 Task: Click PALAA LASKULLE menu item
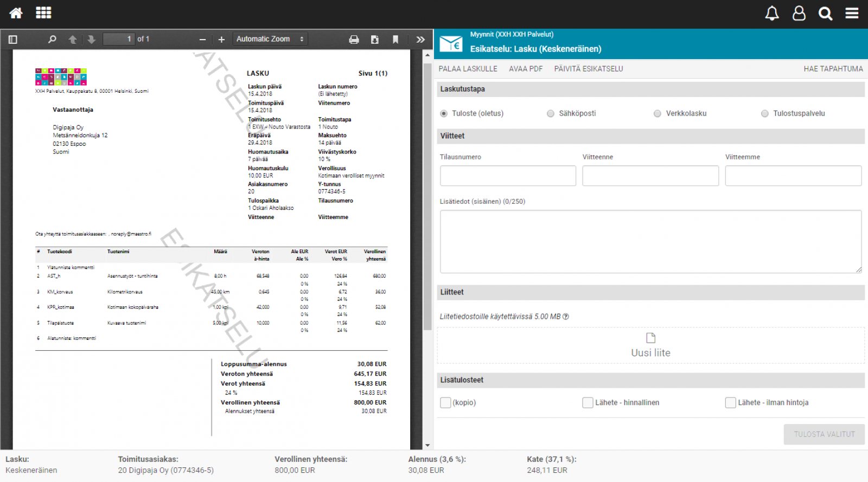tap(468, 69)
